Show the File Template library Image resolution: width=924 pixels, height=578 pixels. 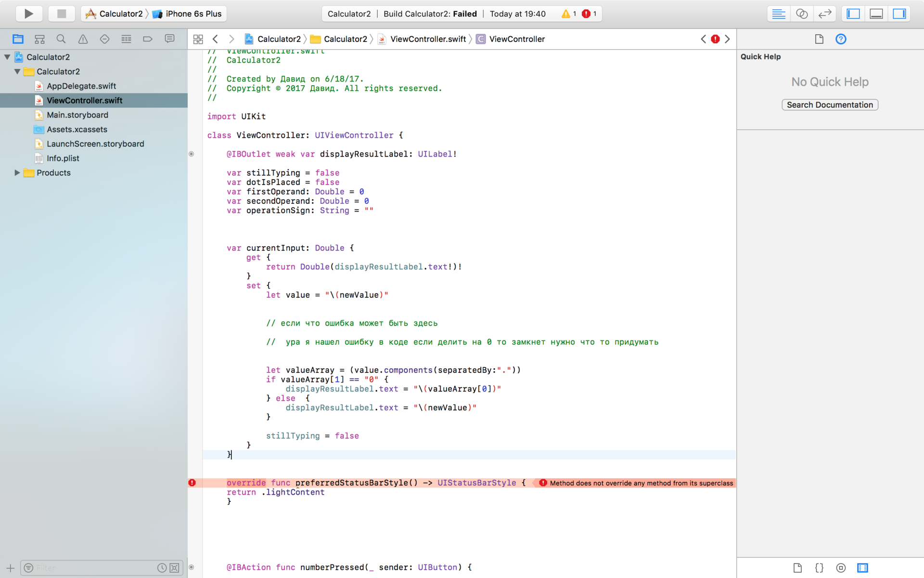point(797,568)
